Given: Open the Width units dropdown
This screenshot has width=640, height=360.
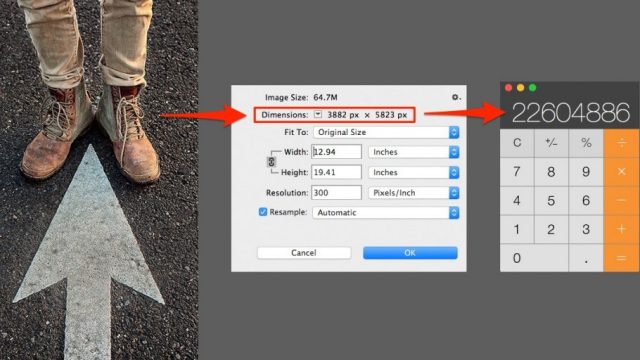Looking at the screenshot, I should (x=413, y=152).
